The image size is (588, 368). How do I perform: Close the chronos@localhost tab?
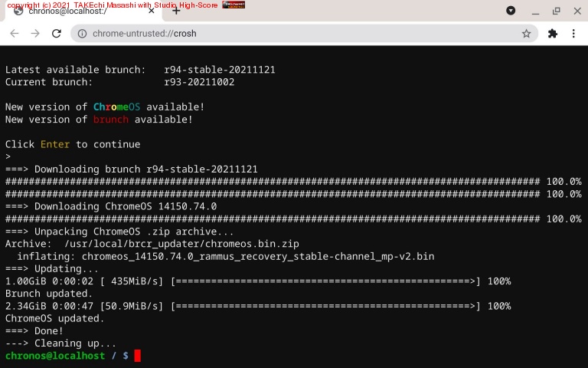pos(152,11)
